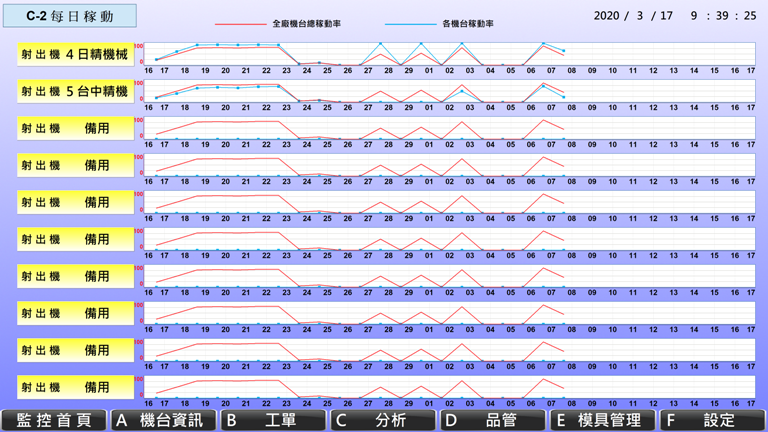
Task: Select the 射出機 4日精機械 machine label
Action: (x=76, y=55)
